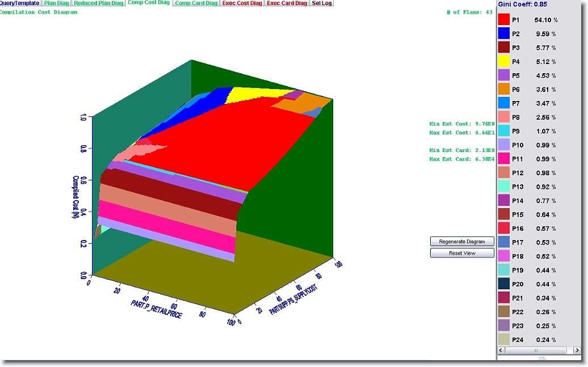Image resolution: width=588 pixels, height=367 pixels.
Task: Show the Sel Log tab
Action: pyautogui.click(x=321, y=3)
